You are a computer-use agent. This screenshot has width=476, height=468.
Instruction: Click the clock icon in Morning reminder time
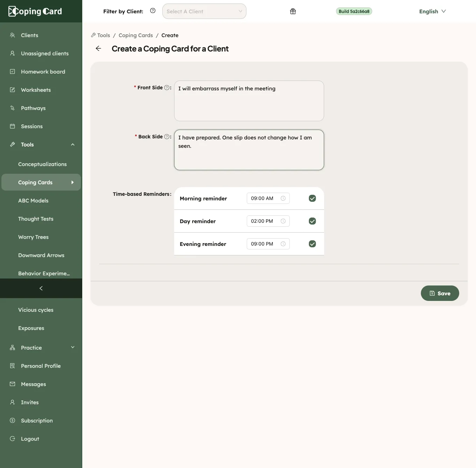click(283, 198)
